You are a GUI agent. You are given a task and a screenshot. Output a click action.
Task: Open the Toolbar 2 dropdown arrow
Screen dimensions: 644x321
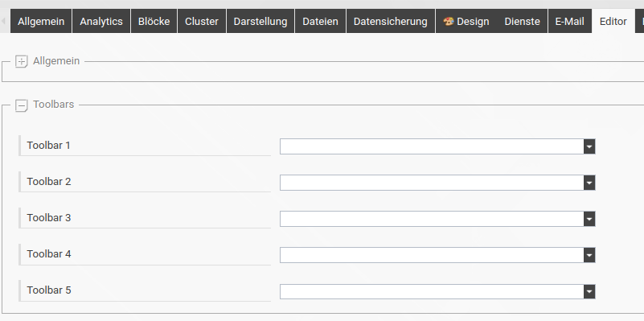click(589, 183)
